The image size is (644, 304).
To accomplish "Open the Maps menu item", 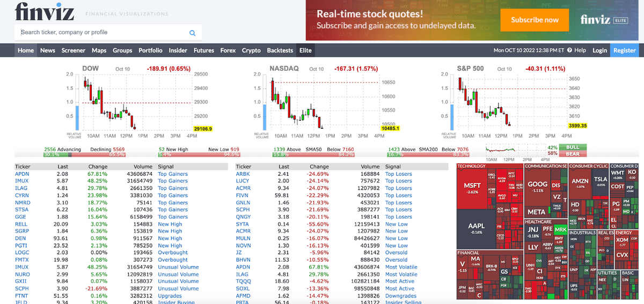I will point(99,50).
